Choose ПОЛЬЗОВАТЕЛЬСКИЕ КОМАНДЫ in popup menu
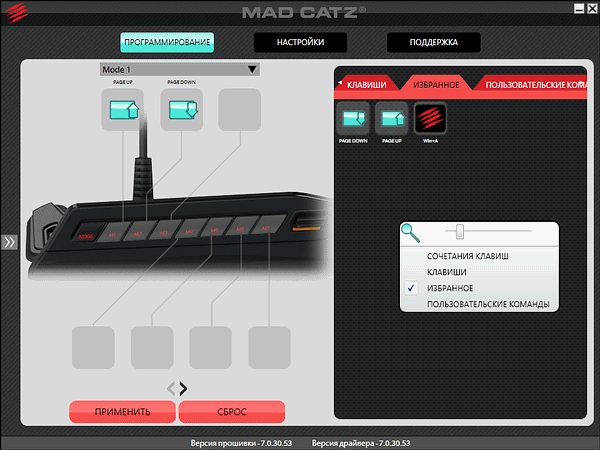 click(x=488, y=304)
